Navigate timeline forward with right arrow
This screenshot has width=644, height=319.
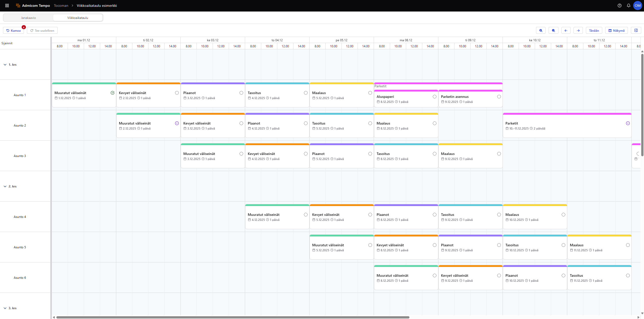[x=578, y=30]
